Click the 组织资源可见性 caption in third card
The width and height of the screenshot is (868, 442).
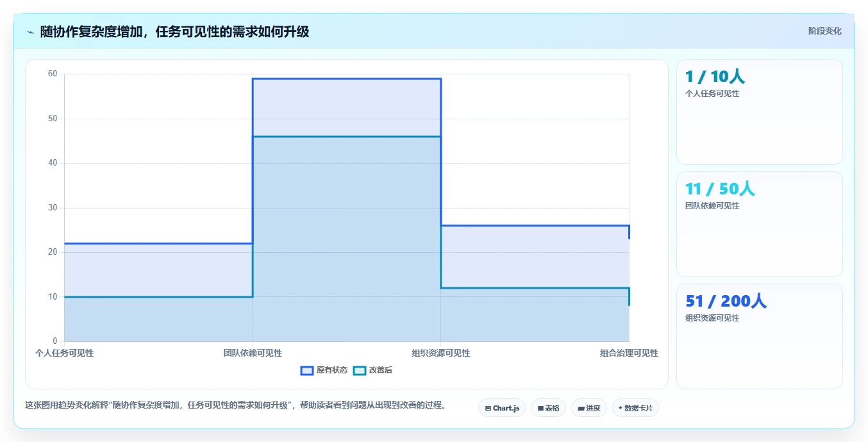click(712, 318)
